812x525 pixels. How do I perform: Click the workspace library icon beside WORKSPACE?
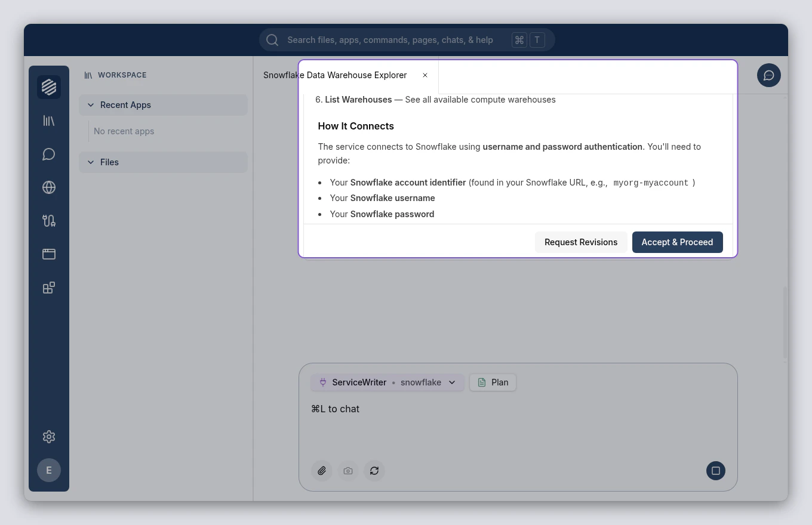[x=88, y=75]
